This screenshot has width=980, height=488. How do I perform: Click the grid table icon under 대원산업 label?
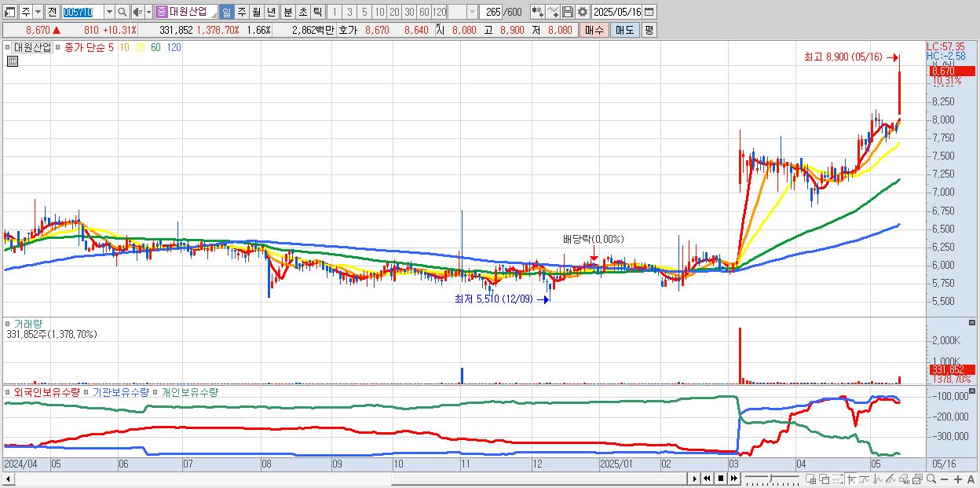click(x=12, y=61)
